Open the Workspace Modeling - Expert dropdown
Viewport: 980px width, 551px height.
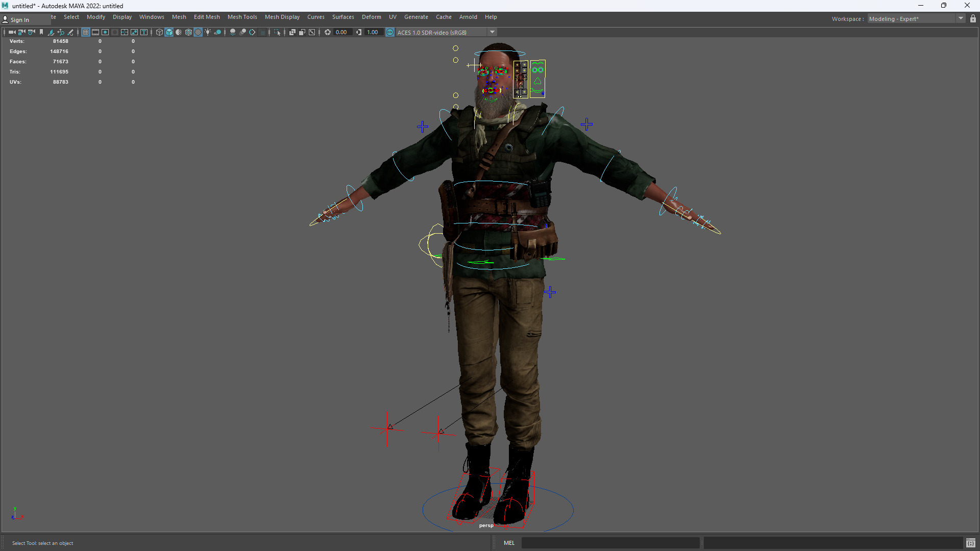(x=916, y=19)
